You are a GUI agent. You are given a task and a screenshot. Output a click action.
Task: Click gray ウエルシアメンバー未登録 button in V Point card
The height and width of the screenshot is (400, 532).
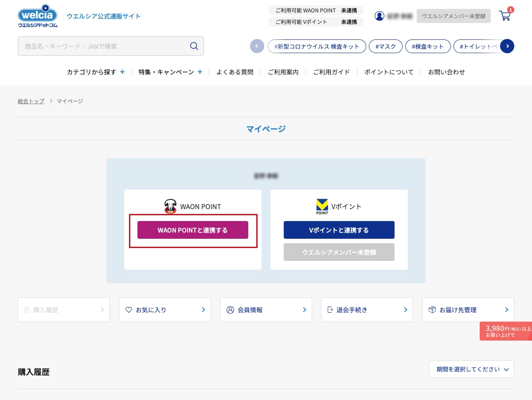pyautogui.click(x=339, y=252)
